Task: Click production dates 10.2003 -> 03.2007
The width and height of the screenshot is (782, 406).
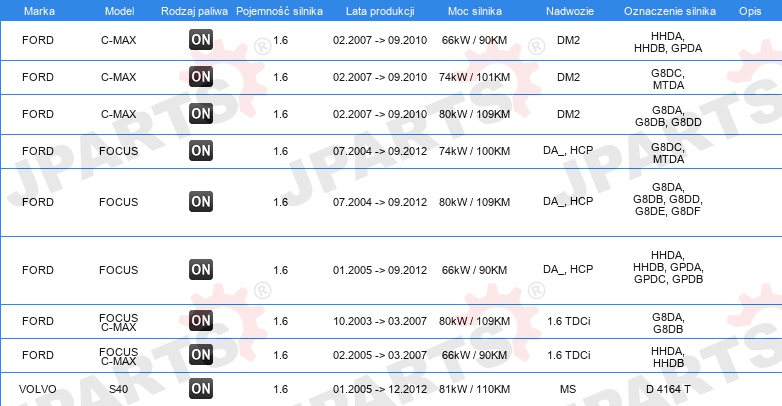Action: click(380, 321)
